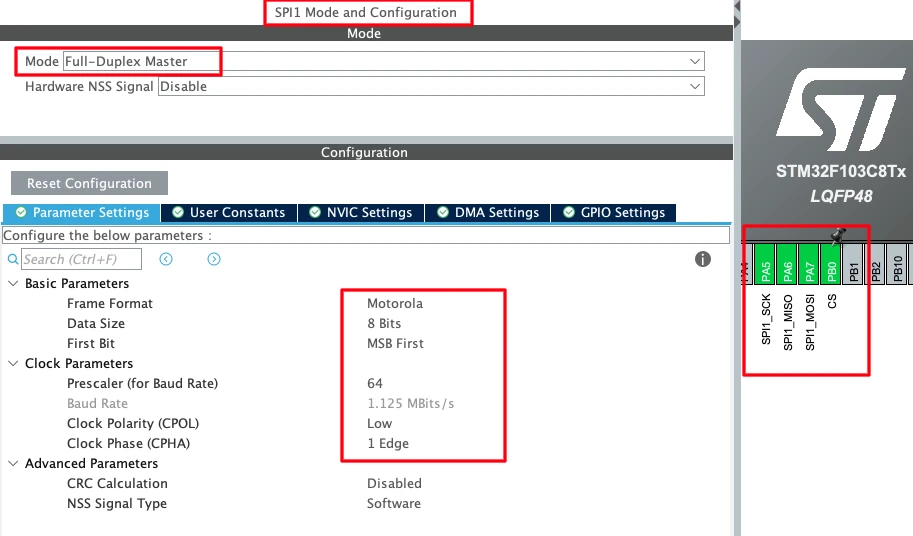The width and height of the screenshot is (913, 536).
Task: Select the PB0 CS pin
Action: tap(832, 270)
